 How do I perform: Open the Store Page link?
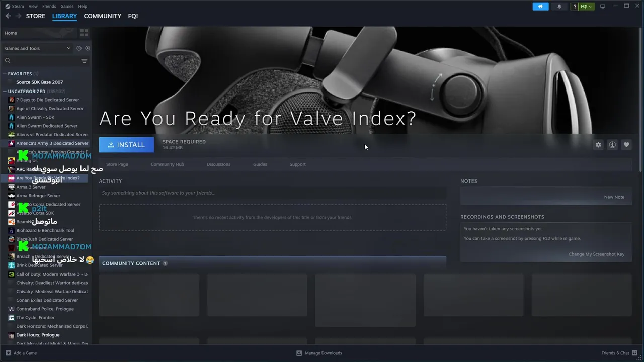[117, 164]
